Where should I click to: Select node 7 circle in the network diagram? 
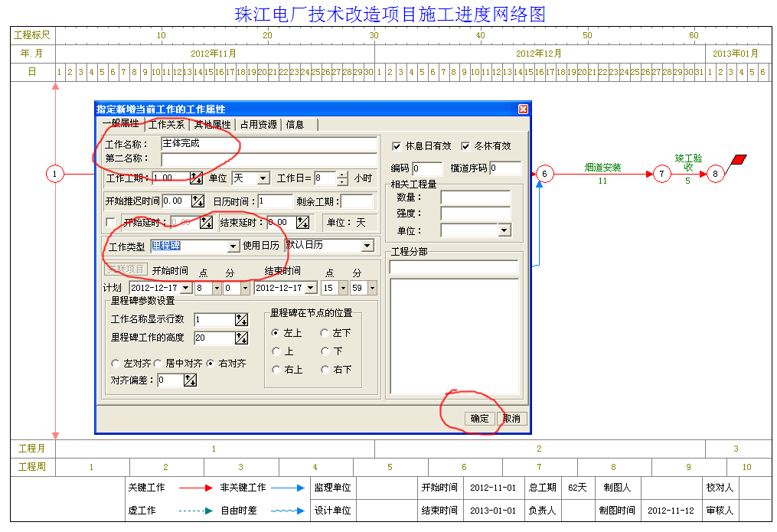[661, 174]
